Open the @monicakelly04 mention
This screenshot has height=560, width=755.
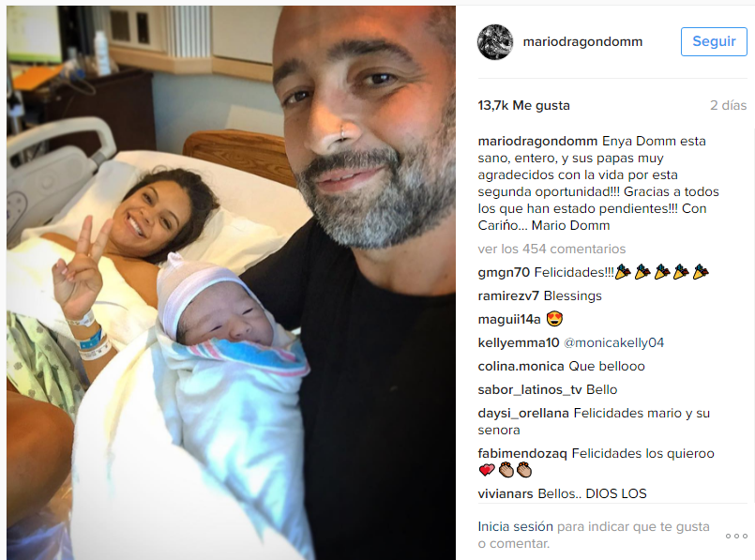tap(613, 342)
